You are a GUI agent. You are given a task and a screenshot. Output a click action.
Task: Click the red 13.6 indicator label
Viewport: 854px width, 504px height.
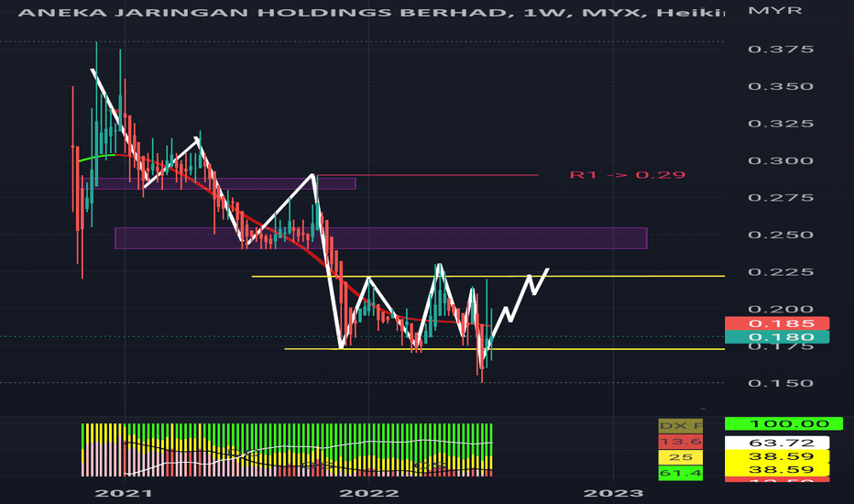[x=680, y=442]
